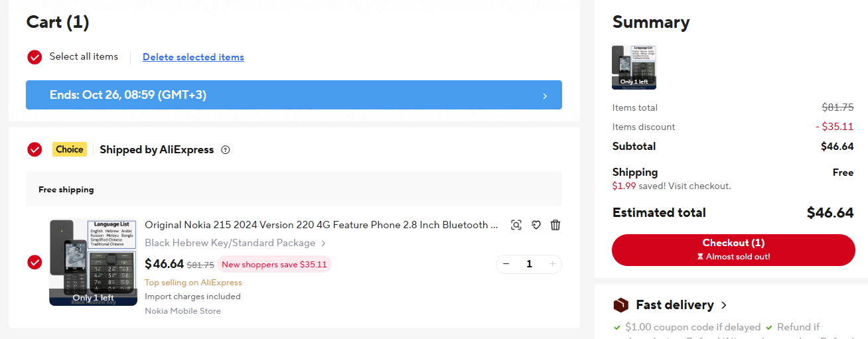
Task: Visit the Nokia Mobile Store link
Action: (x=182, y=310)
